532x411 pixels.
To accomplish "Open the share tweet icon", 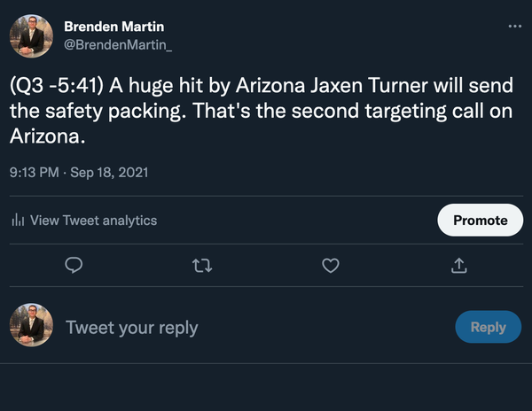I will tap(459, 266).
